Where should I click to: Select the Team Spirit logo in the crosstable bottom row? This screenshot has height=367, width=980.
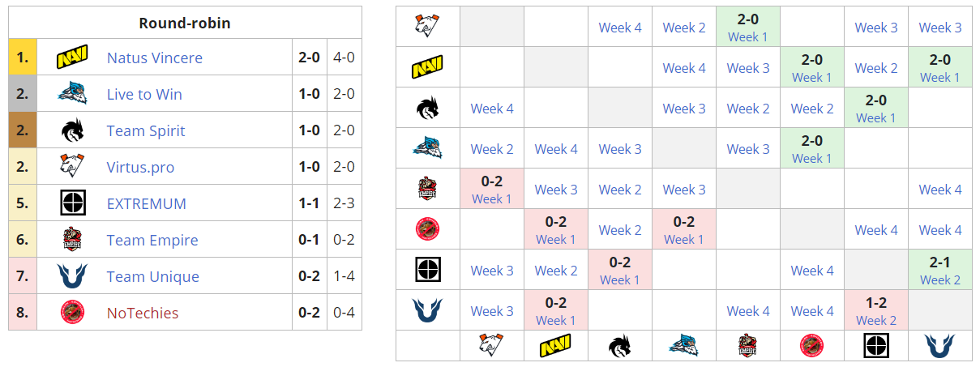620,346
